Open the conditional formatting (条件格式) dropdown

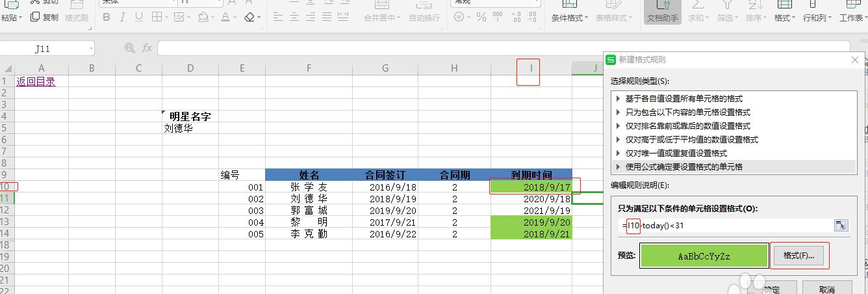(570, 18)
